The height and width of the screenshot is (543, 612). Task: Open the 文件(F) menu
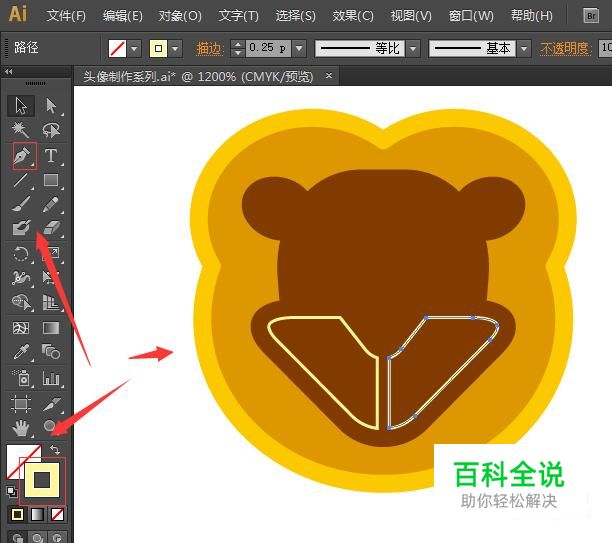pos(66,16)
